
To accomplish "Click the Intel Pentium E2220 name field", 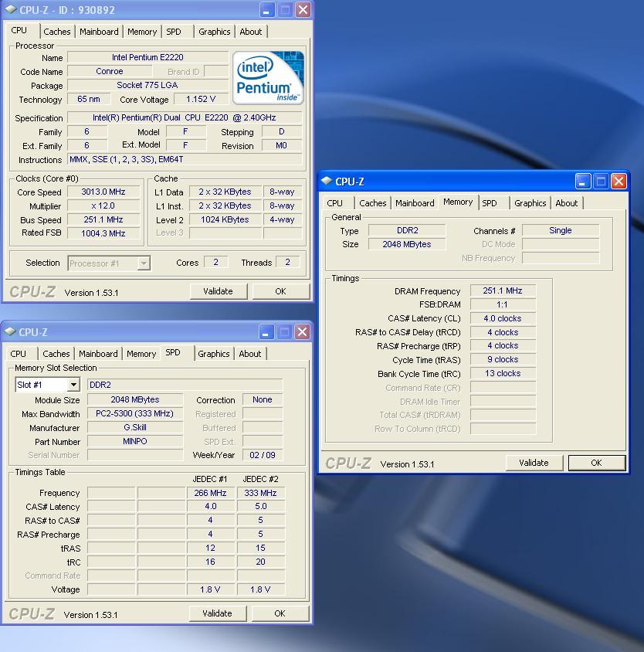I will 147,57.
